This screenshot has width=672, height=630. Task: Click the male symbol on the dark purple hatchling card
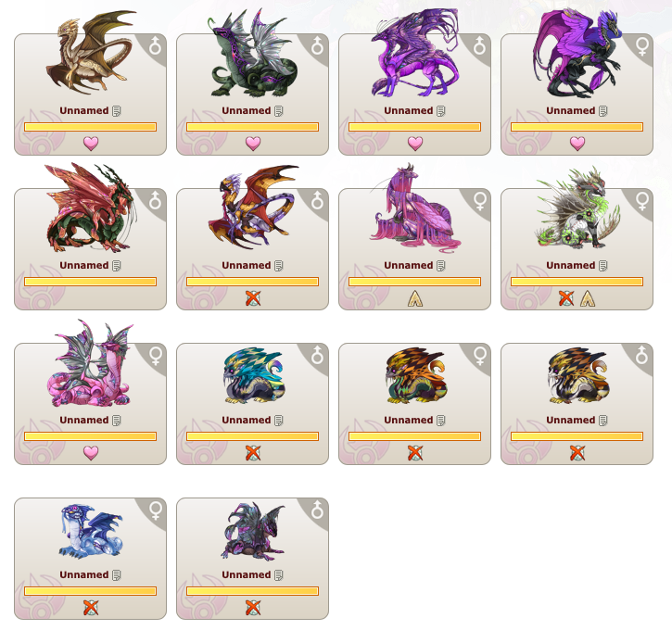click(317, 510)
